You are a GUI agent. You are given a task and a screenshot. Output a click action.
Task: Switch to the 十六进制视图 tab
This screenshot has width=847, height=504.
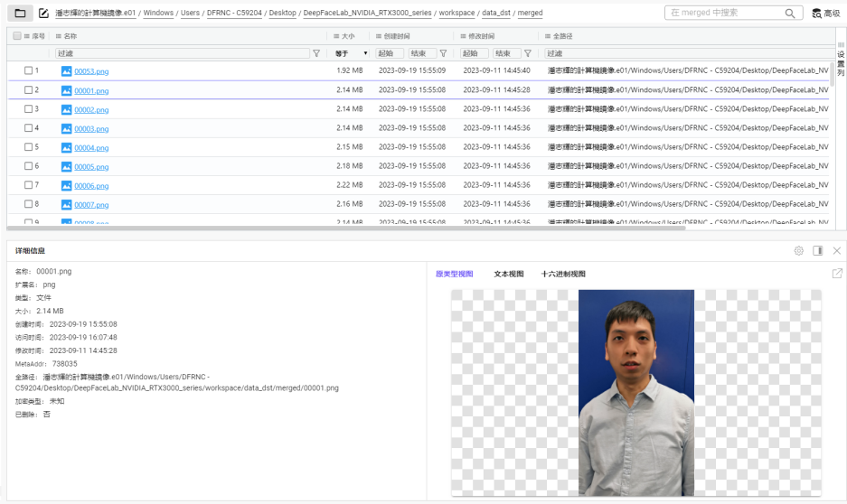point(563,274)
